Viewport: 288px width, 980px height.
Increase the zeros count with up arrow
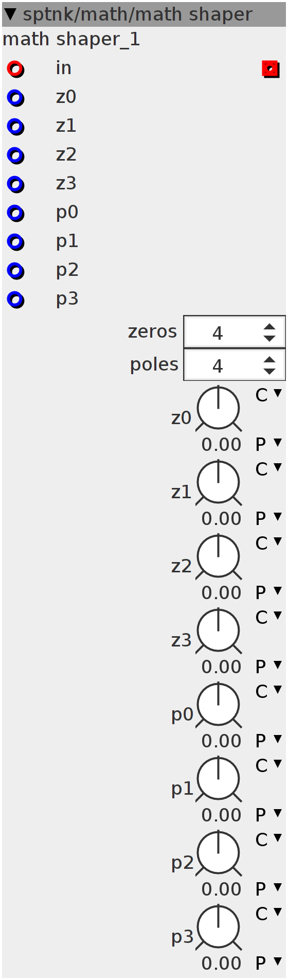click(x=269, y=327)
